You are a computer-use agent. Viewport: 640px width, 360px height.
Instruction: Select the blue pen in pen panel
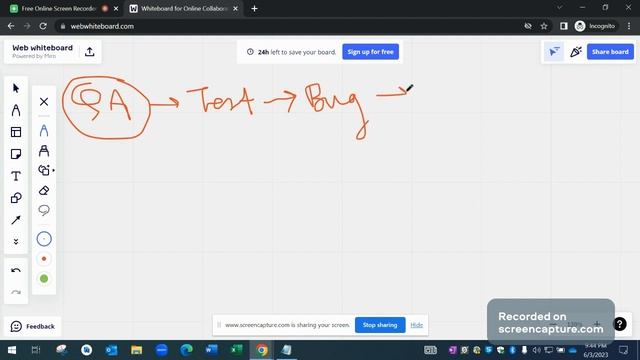pyautogui.click(x=44, y=131)
